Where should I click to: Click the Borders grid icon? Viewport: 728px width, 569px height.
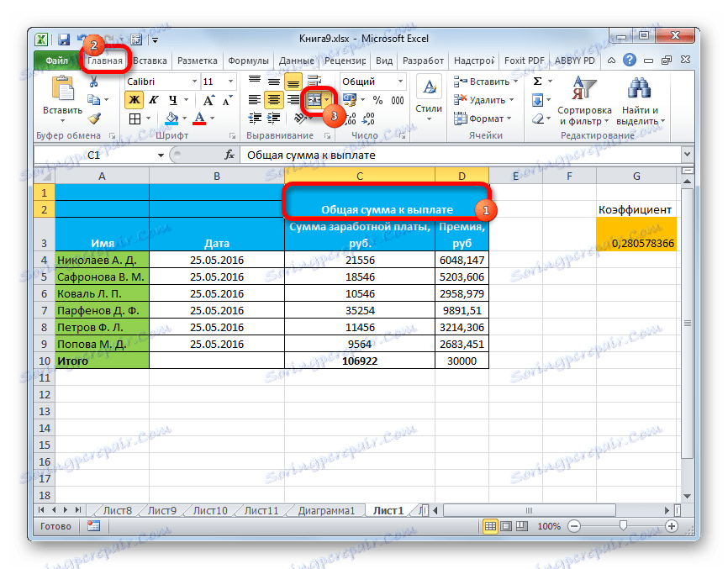[x=135, y=119]
